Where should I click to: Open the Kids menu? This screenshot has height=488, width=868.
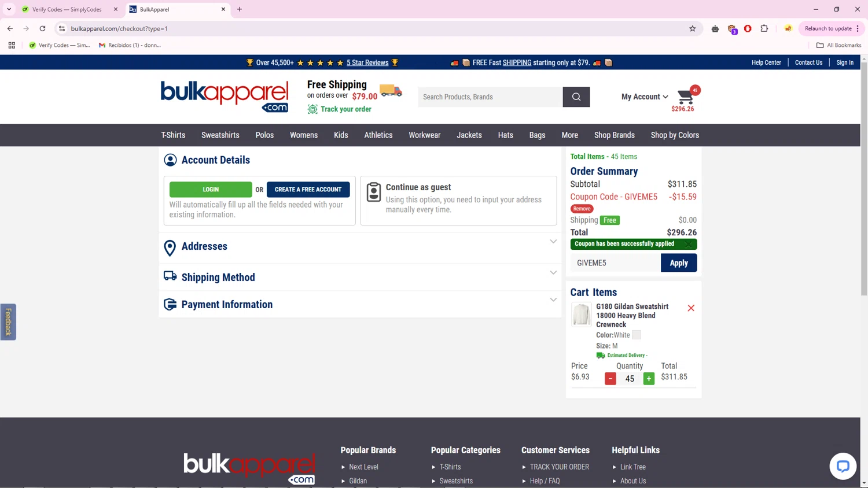click(341, 135)
